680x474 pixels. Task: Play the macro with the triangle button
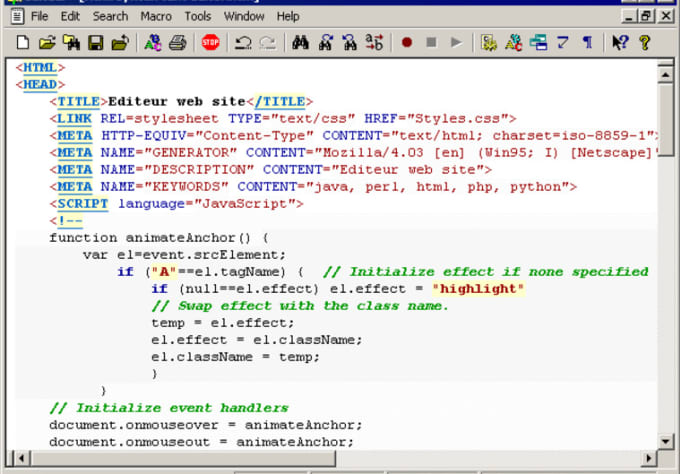point(456,42)
